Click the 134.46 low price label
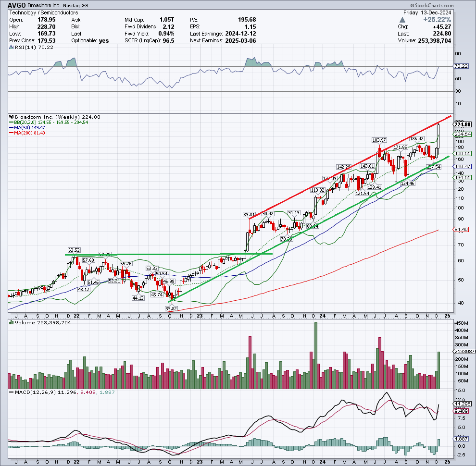 [x=407, y=183]
